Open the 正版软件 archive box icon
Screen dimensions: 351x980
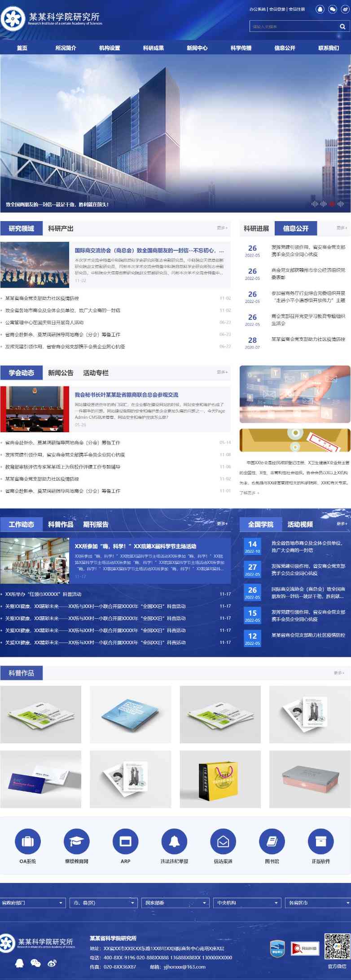coord(320,841)
